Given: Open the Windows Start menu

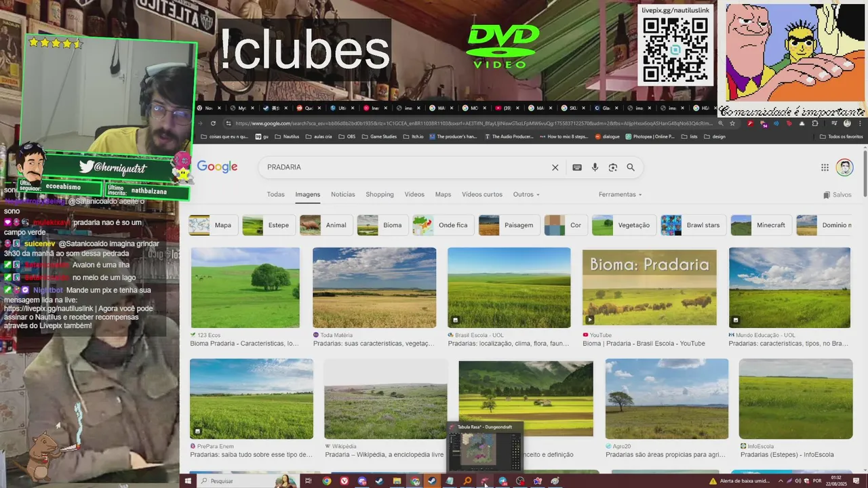Looking at the screenshot, I should tap(188, 481).
